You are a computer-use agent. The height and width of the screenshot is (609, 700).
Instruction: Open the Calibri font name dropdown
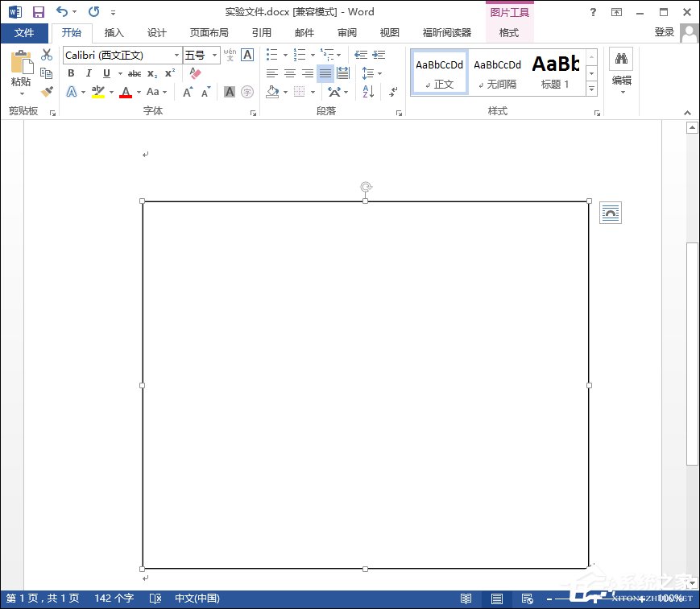176,56
